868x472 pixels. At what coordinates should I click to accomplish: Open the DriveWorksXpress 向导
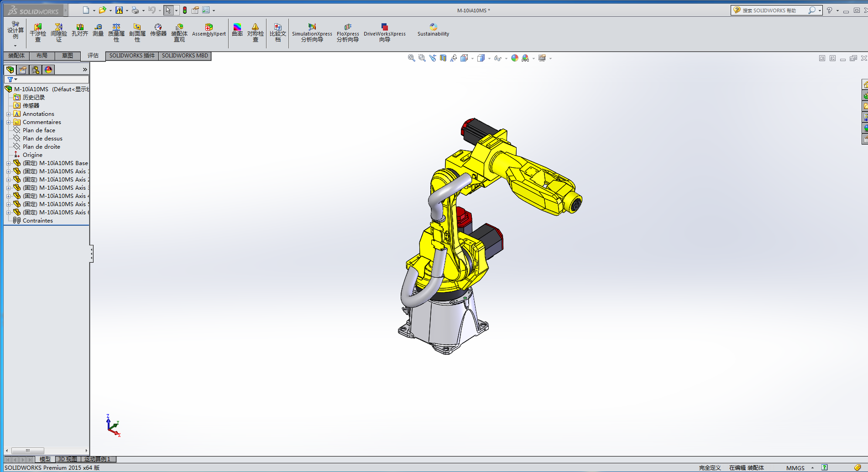point(385,31)
